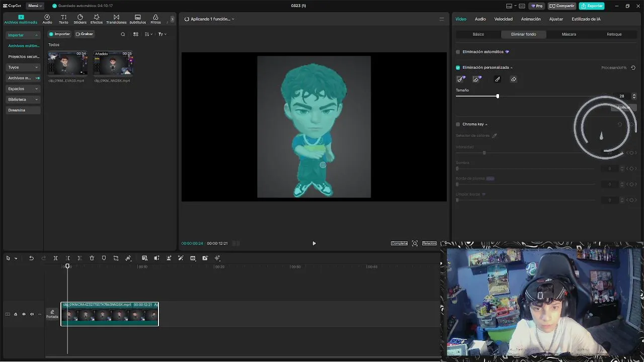Select the Básico sub-tab

478,34
